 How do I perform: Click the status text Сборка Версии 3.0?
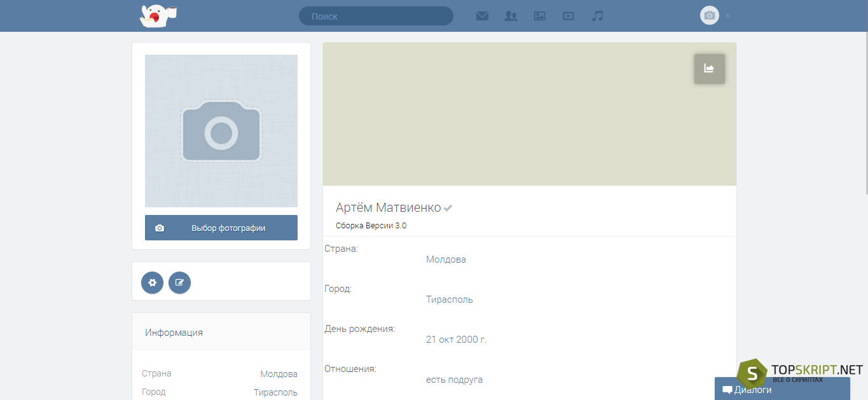tap(371, 226)
